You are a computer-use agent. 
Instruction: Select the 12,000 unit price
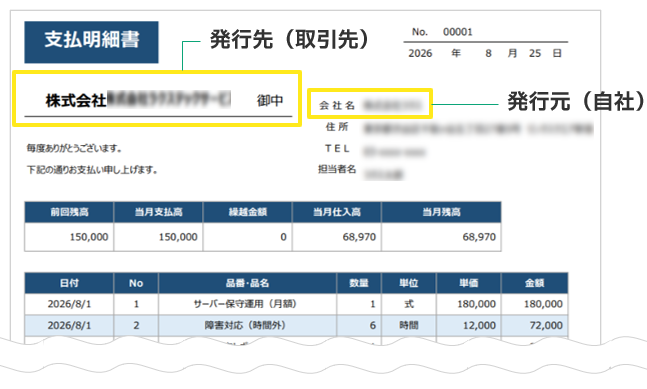(x=479, y=325)
